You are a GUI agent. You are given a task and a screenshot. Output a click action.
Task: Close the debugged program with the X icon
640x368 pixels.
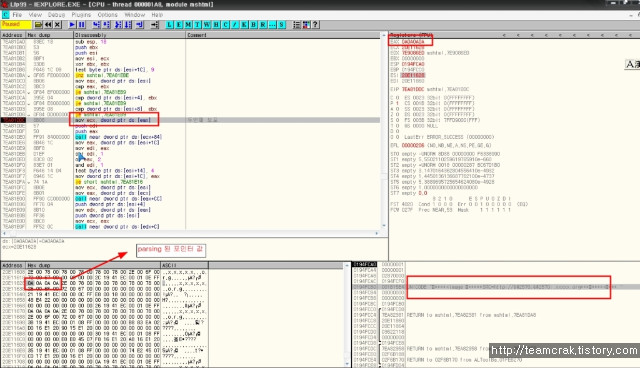[58, 25]
